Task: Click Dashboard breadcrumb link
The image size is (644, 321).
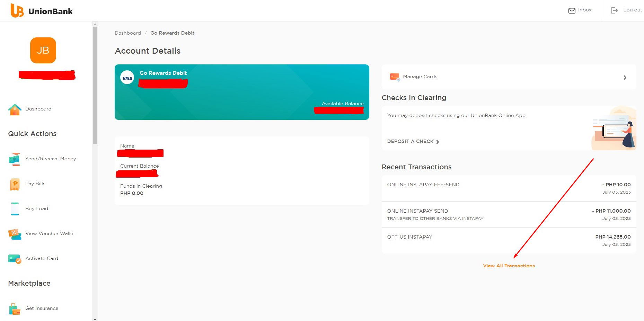Action: coord(128,33)
